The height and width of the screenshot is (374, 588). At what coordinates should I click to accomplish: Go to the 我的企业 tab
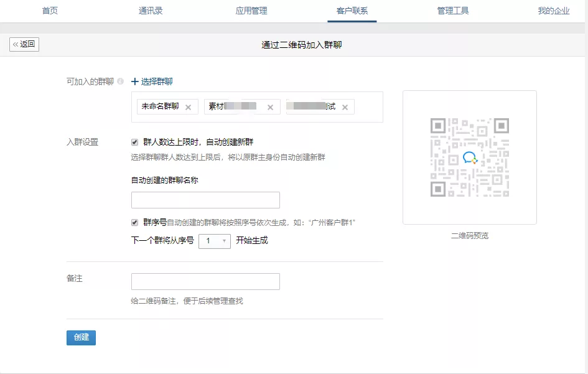(x=554, y=11)
